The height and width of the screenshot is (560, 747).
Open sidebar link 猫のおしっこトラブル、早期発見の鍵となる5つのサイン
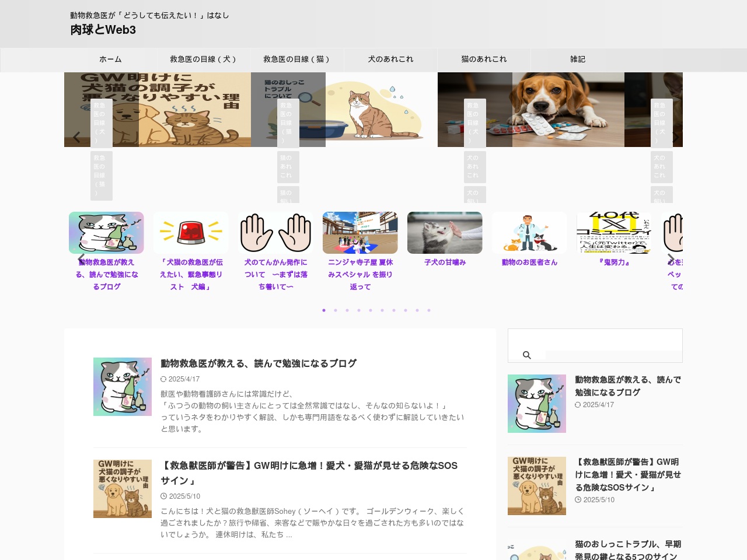click(628, 550)
